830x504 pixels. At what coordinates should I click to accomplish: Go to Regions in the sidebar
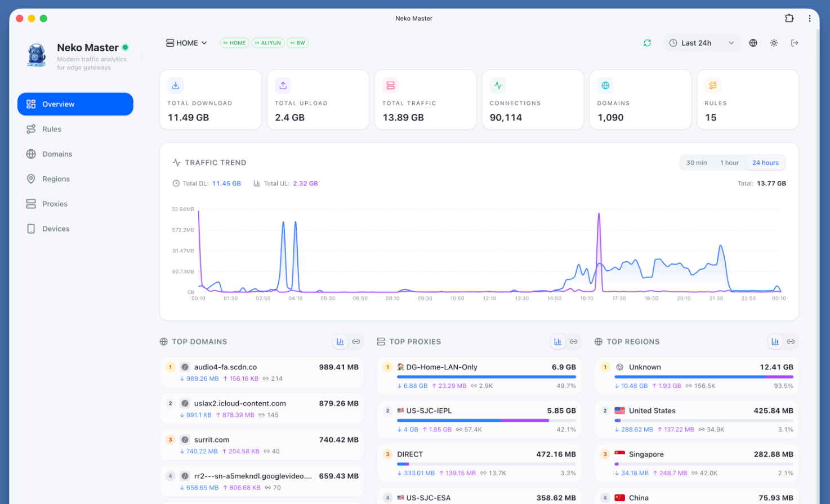click(x=75, y=179)
